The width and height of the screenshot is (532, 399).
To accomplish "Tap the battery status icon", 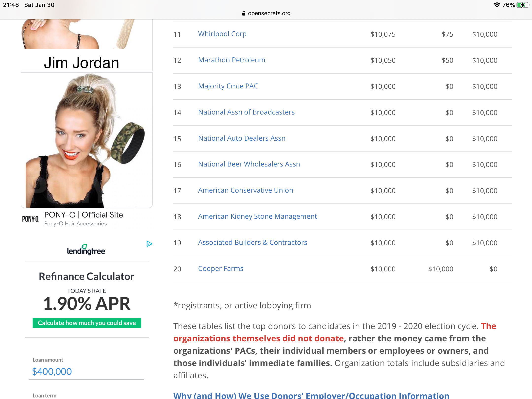I will pos(522,5).
